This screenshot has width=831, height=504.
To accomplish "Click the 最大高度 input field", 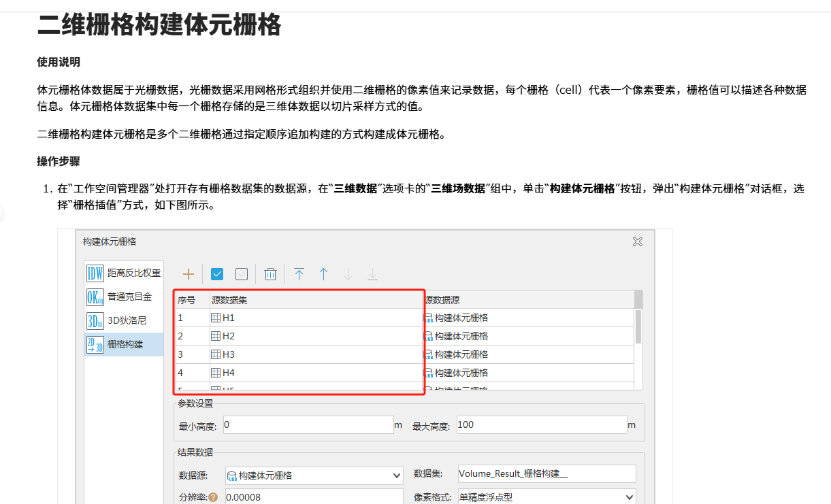I will [x=541, y=425].
